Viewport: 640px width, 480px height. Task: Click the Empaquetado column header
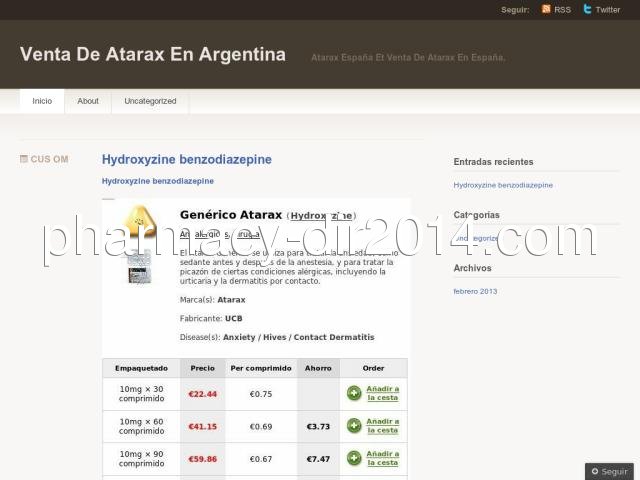tap(141, 368)
